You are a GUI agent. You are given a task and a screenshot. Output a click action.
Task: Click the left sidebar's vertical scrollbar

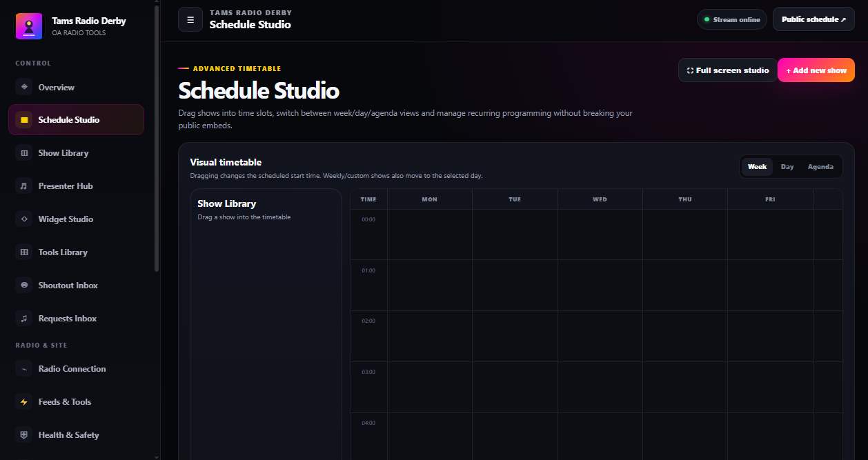point(157,138)
